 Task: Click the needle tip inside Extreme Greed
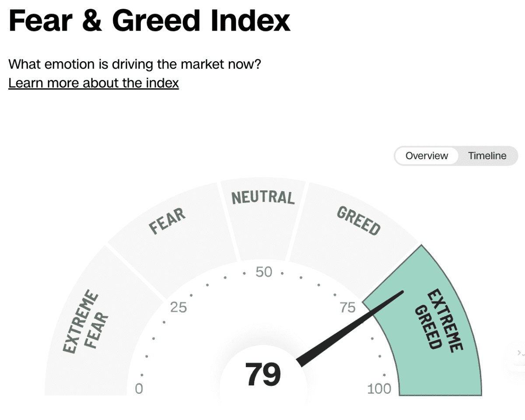[400, 293]
